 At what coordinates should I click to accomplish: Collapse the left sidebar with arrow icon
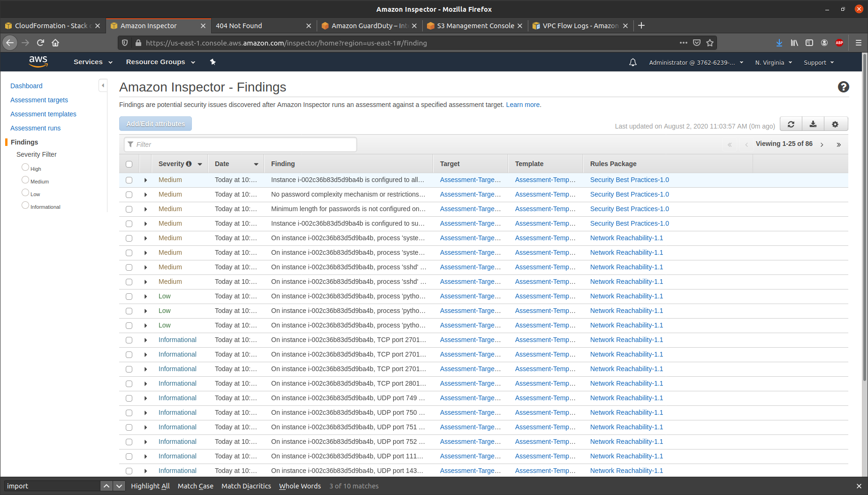(x=103, y=85)
